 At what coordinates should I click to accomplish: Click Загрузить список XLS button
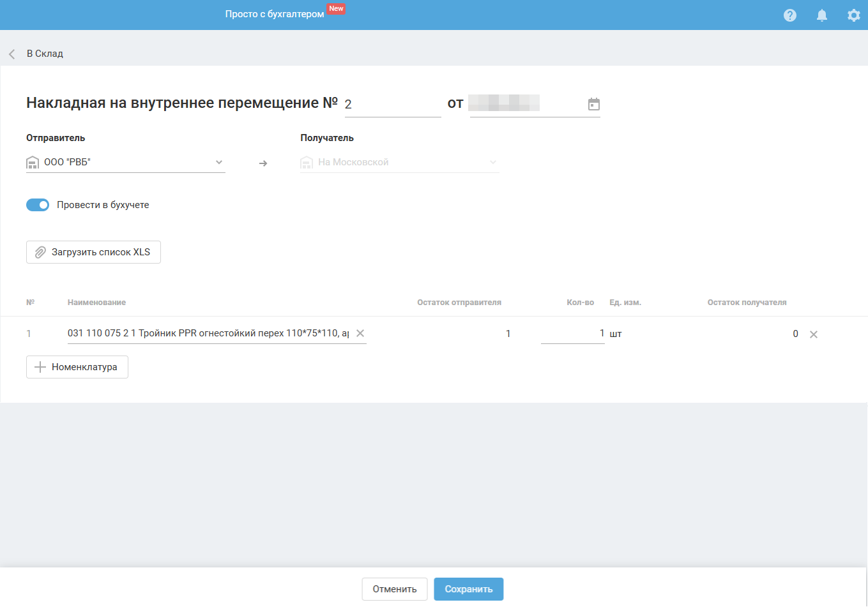pyautogui.click(x=93, y=252)
